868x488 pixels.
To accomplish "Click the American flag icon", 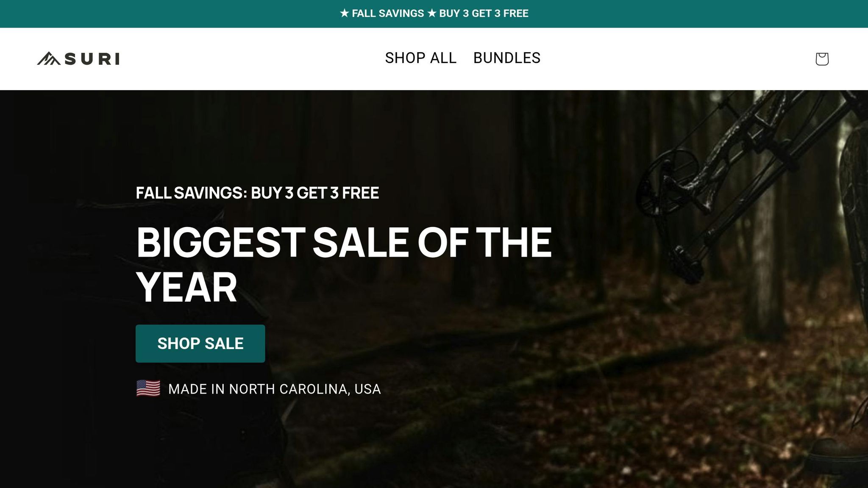I will pyautogui.click(x=148, y=388).
